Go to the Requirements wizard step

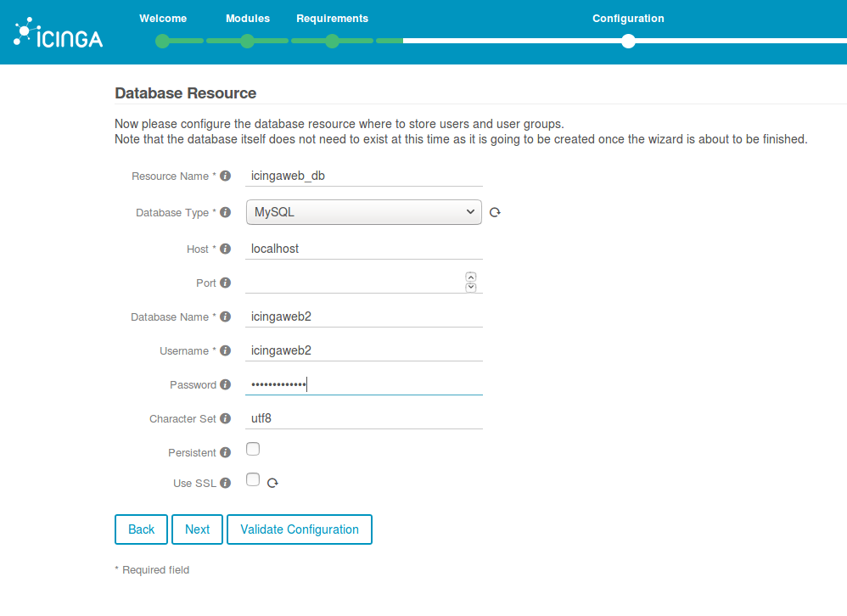332,19
